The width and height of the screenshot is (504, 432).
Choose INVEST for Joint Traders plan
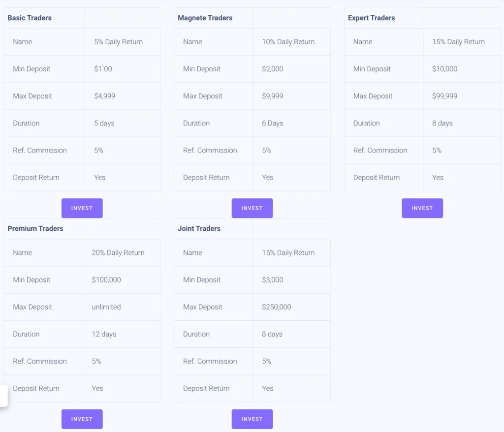tap(252, 419)
